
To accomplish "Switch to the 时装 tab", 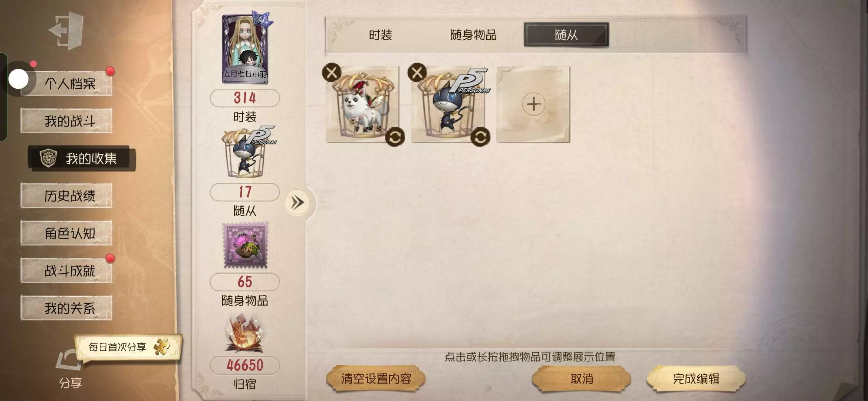I will (x=380, y=35).
